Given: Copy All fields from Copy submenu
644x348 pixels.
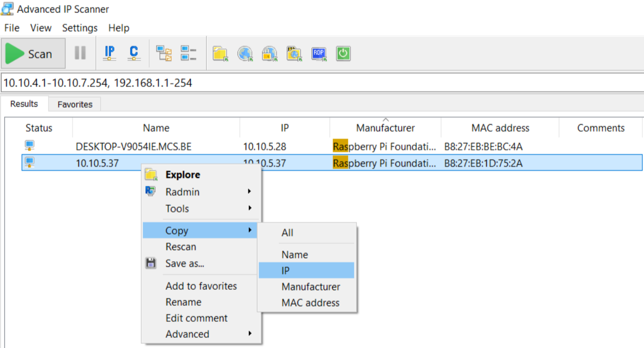Looking at the screenshot, I should (x=307, y=233).
